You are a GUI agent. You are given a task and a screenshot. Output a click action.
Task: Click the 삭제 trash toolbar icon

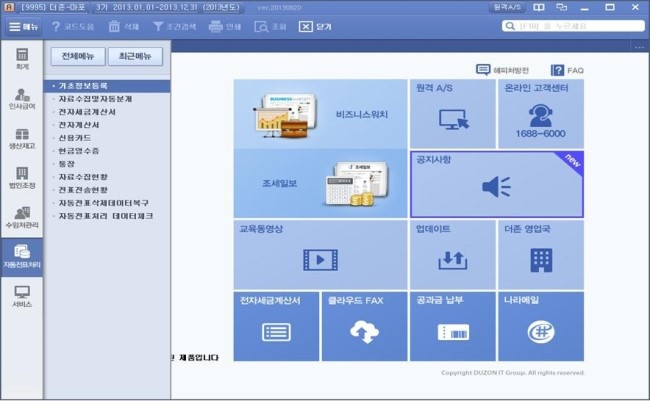coord(124,27)
